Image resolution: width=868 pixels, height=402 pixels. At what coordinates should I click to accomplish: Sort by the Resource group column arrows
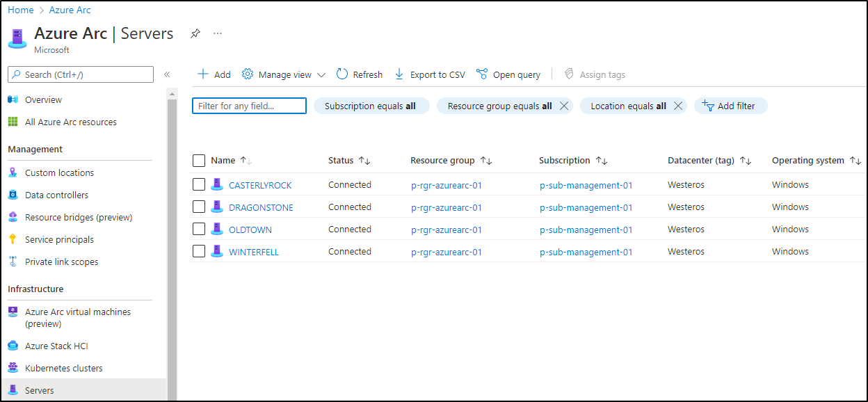486,161
